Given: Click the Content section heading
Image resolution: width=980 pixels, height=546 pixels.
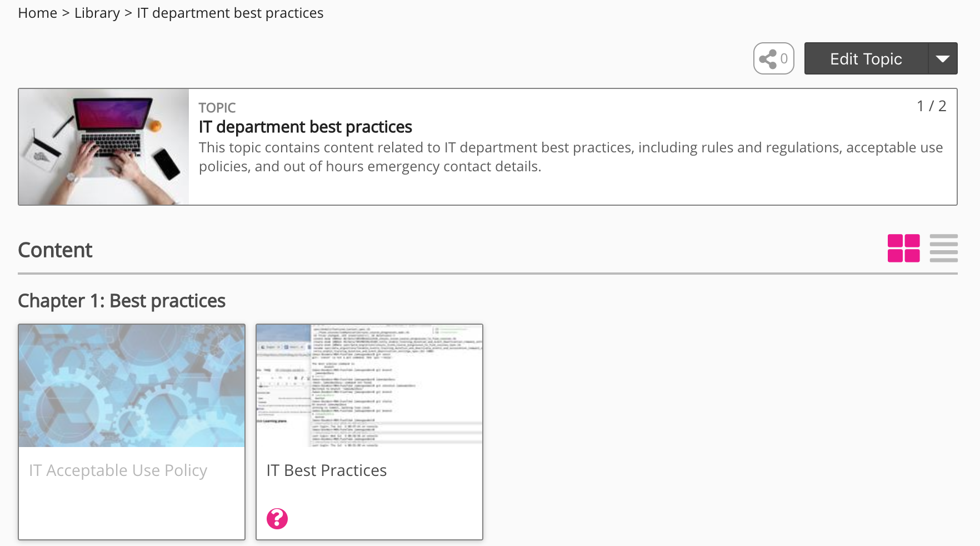Looking at the screenshot, I should (55, 250).
